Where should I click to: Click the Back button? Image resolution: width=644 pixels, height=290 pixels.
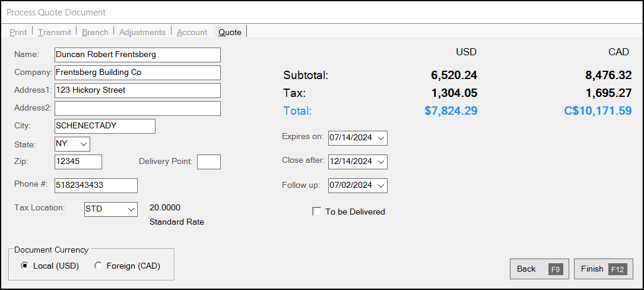pyautogui.click(x=539, y=269)
